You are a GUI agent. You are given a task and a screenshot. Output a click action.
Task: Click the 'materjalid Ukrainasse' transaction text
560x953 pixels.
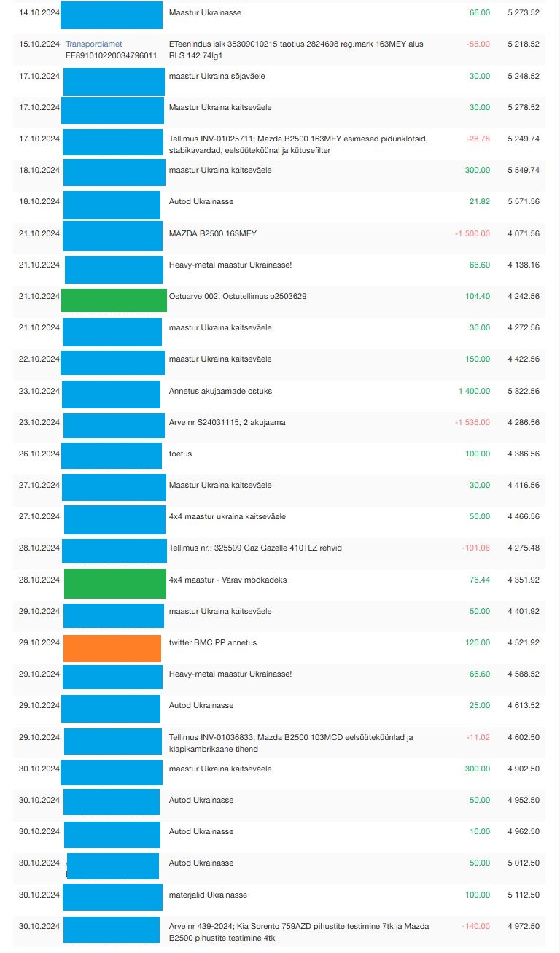[x=208, y=895]
